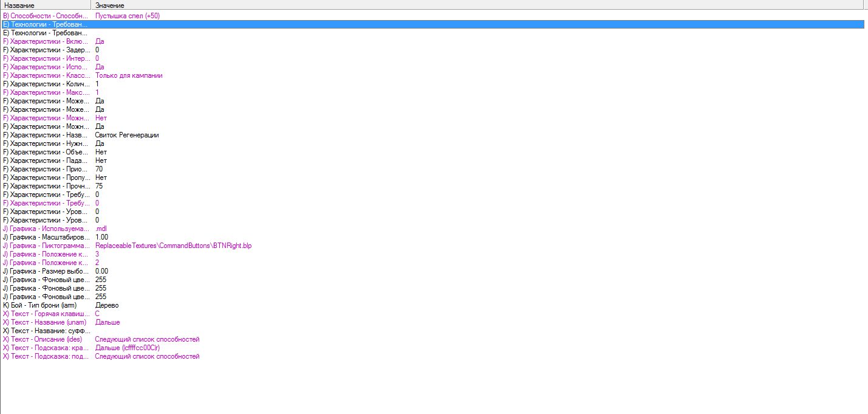Click the Название column header
The width and height of the screenshot is (868, 414).
tap(46, 5)
